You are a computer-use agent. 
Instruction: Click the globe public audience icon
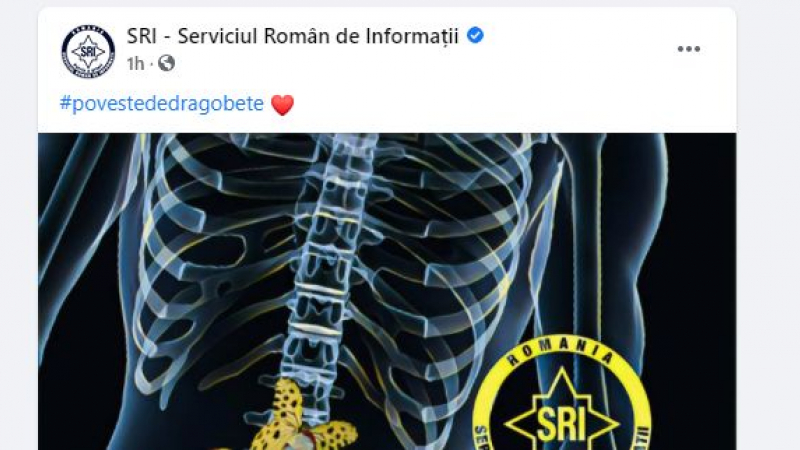pos(166,64)
